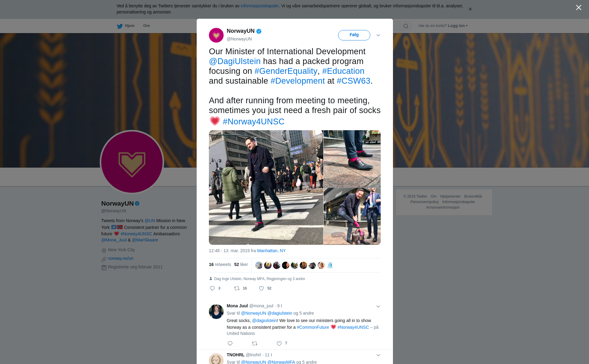Screen dimensions: 589x364
Task: Close the tweet overlay with the X
Action: (579, 8)
